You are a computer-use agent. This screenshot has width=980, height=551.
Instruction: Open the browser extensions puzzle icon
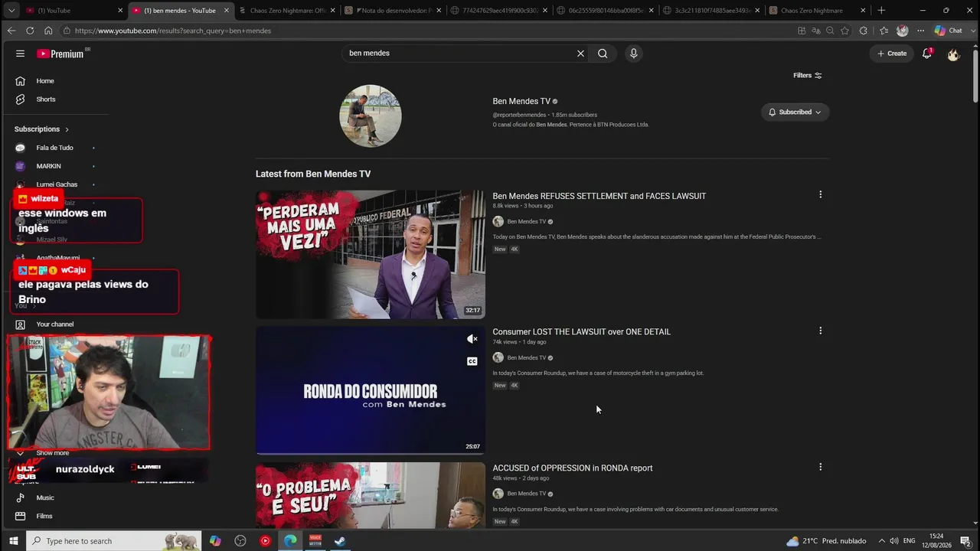[x=864, y=31]
